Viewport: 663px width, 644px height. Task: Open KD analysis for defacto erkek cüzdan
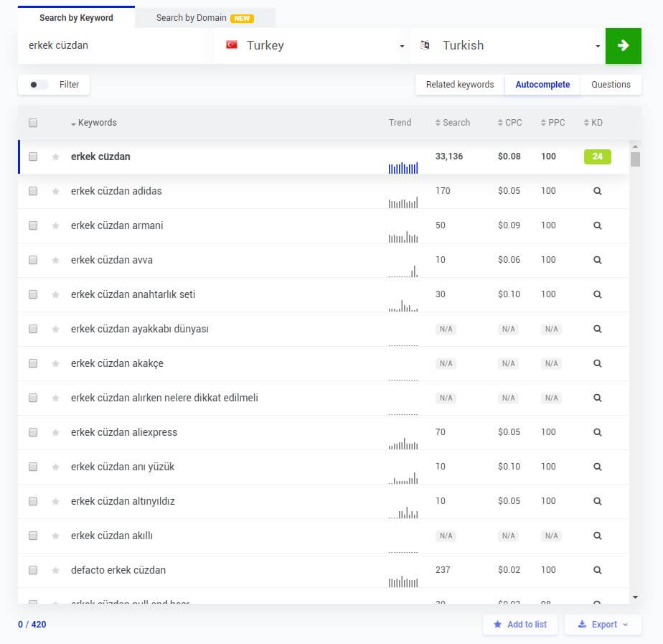pos(597,570)
